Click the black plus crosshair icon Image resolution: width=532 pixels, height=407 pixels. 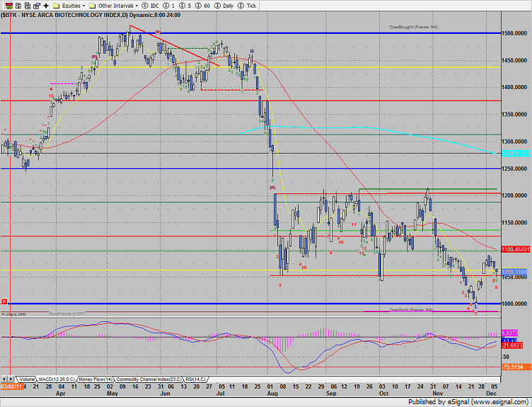pos(45,5)
